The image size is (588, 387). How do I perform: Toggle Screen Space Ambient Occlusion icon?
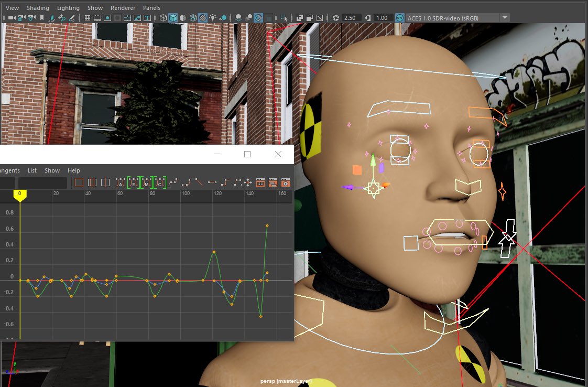point(238,18)
